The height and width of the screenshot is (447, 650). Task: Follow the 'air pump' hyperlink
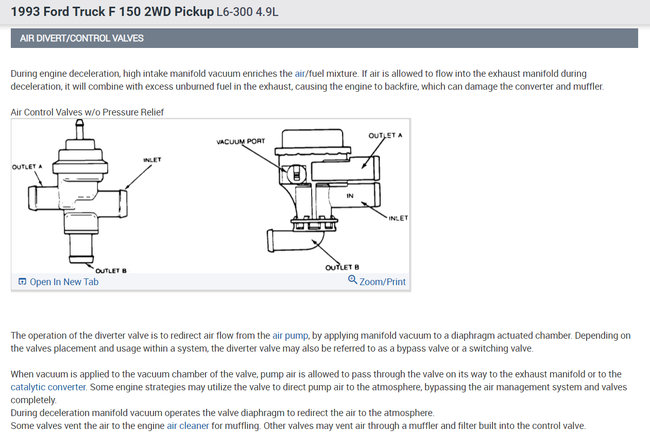click(290, 335)
